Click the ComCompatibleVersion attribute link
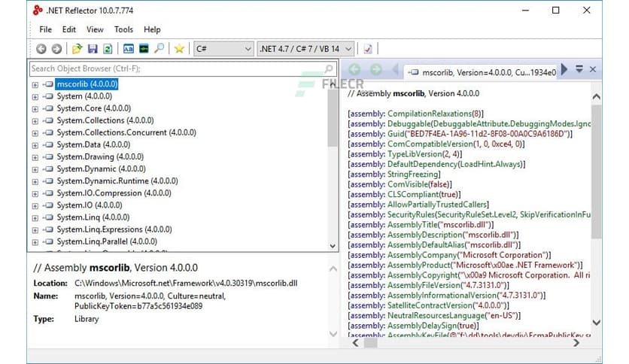Viewport: 629px width, 364px height. (430, 144)
